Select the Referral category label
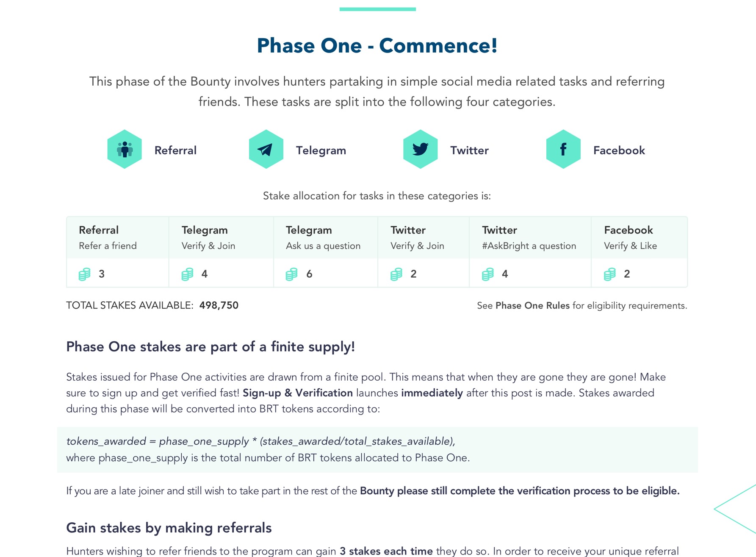This screenshot has width=756, height=557. tap(175, 150)
